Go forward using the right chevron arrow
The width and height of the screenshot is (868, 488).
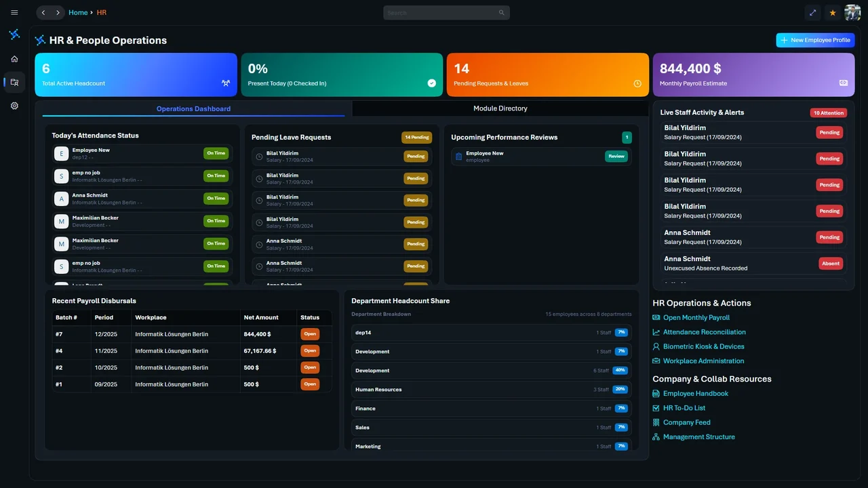click(x=58, y=13)
